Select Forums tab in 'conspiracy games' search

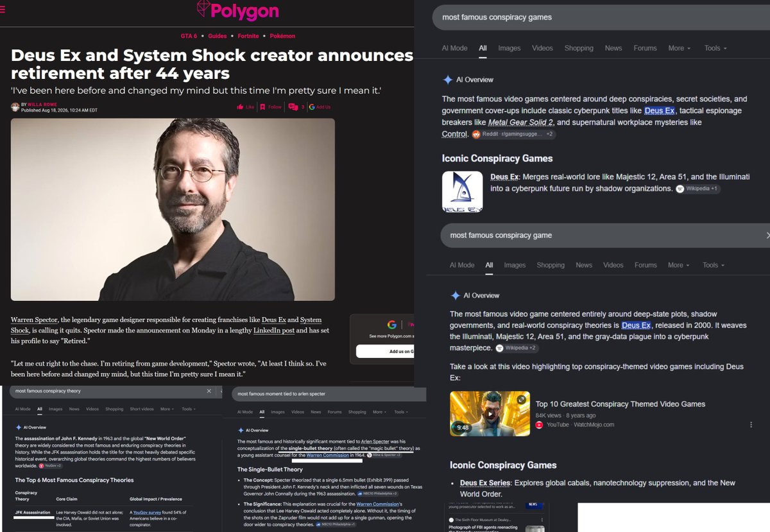[x=645, y=48]
